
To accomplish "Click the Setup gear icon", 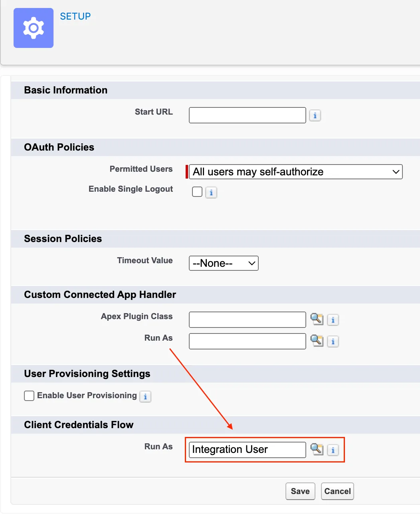I will point(34,28).
